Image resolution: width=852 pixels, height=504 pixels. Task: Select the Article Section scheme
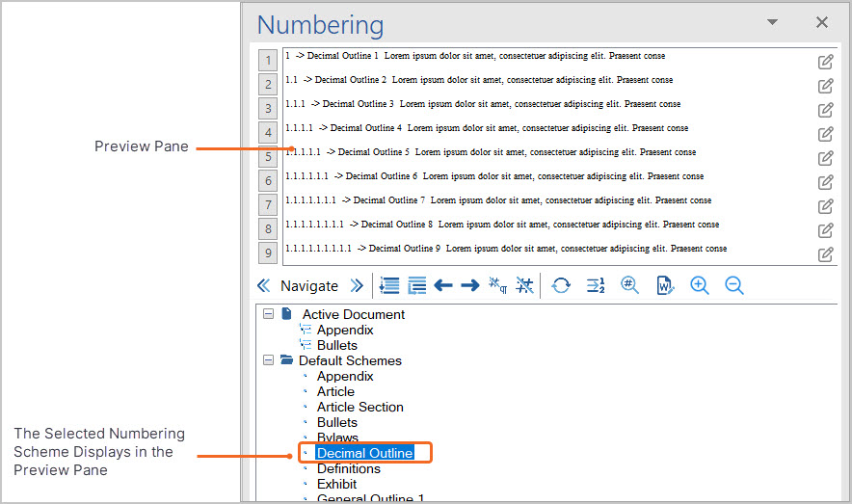pyautogui.click(x=360, y=407)
